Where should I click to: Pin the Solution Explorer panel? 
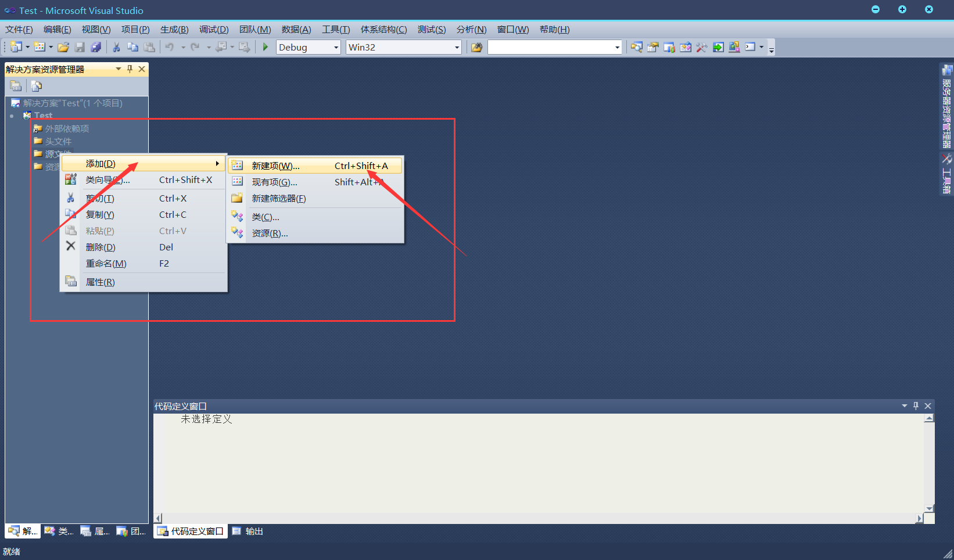pyautogui.click(x=130, y=69)
